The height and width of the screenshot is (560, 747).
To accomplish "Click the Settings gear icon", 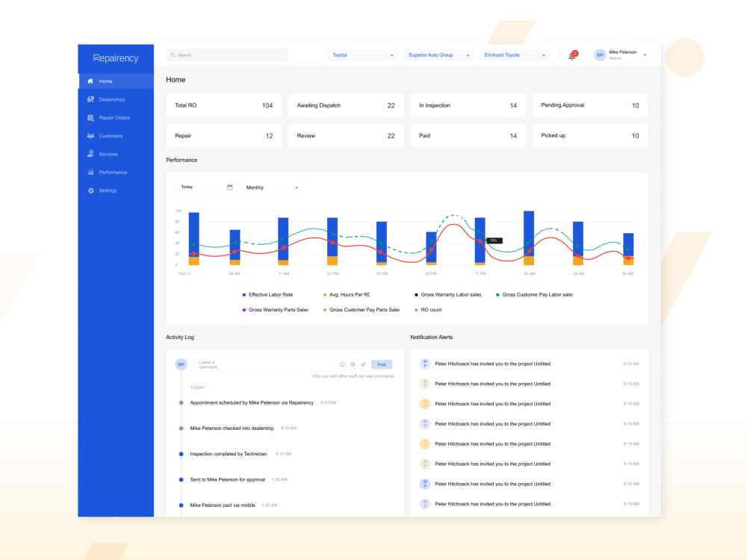I will pos(90,190).
